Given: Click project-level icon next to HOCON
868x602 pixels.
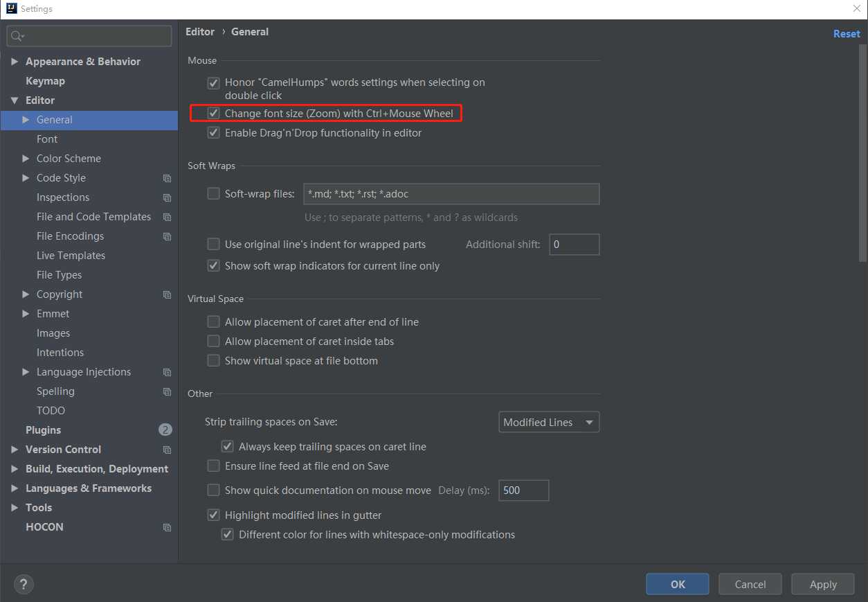Looking at the screenshot, I should 167,527.
